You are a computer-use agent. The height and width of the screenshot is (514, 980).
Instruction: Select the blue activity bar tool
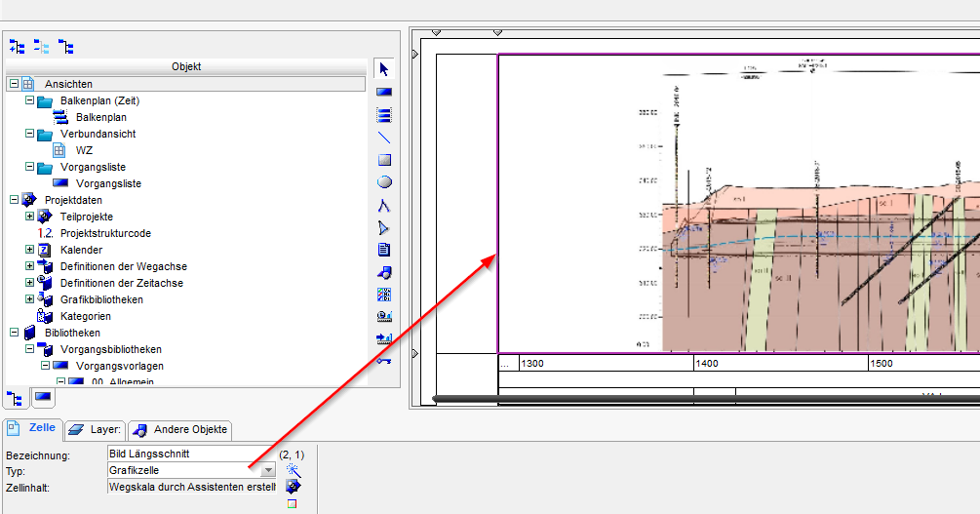[x=384, y=92]
